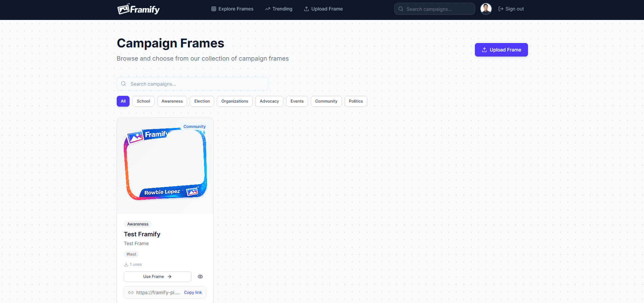Filter frames by Organizations
This screenshot has height=303, width=644.
235,101
